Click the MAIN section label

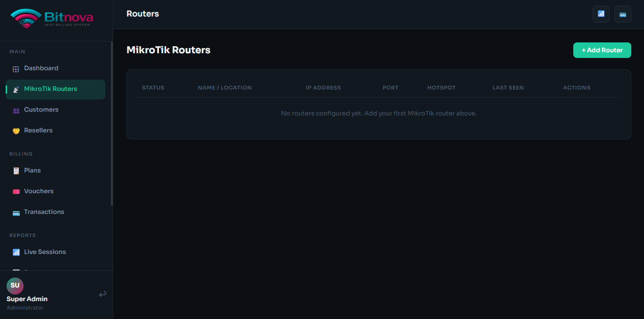pos(17,52)
